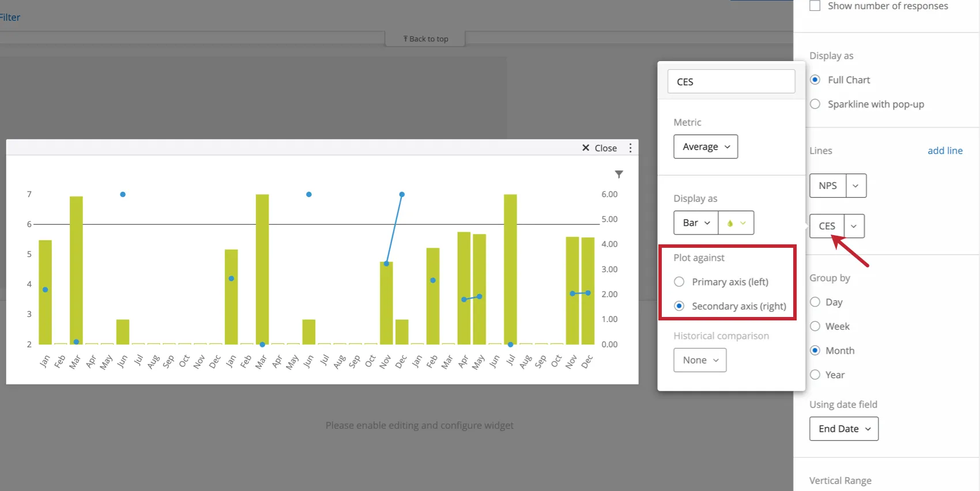Expand the CES line dropdown arrow

pos(854,226)
